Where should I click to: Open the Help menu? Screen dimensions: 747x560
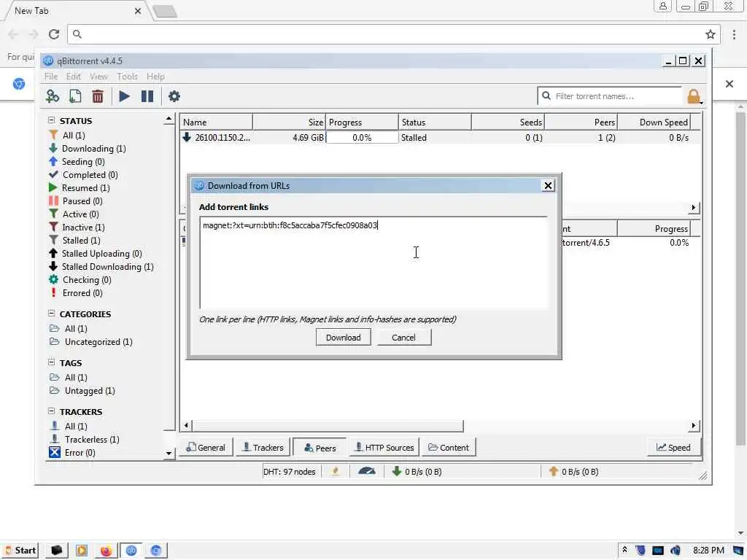click(x=155, y=76)
